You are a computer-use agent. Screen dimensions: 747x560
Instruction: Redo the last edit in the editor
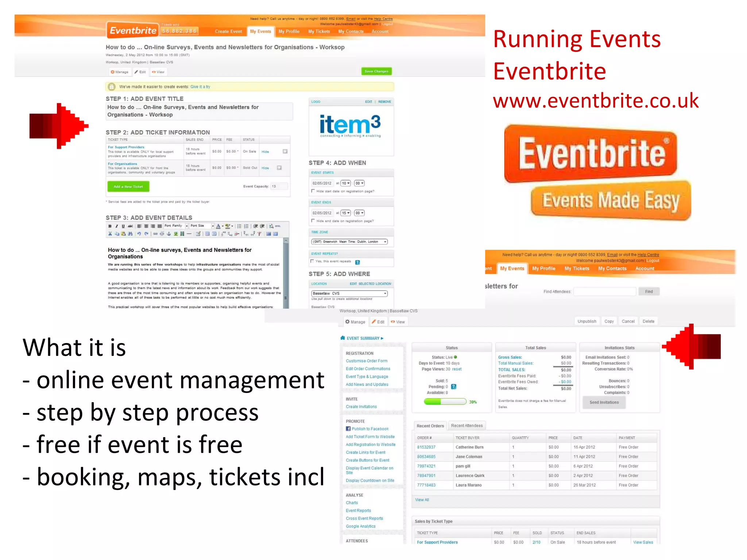(146, 234)
